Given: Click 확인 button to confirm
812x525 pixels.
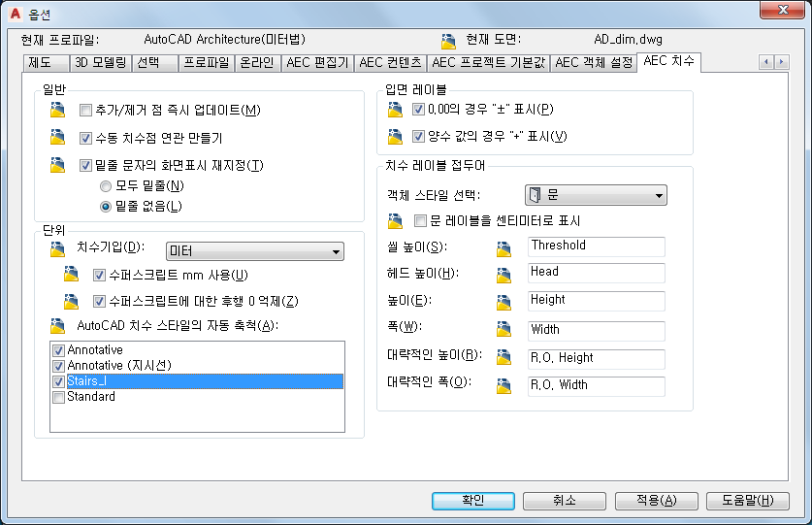Looking at the screenshot, I should 473,501.
